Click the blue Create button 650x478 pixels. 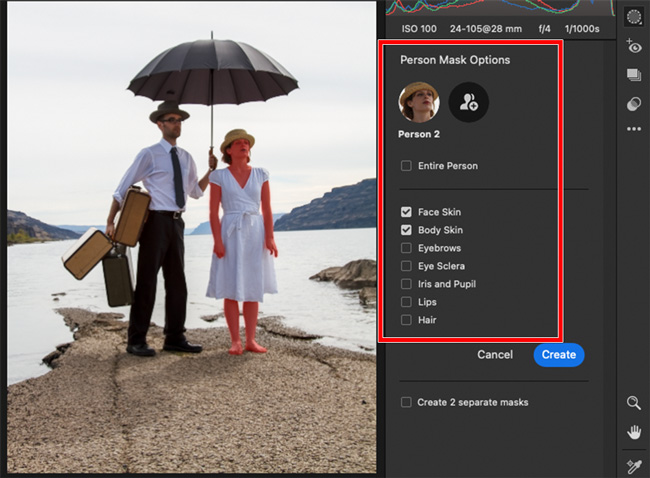pyautogui.click(x=559, y=355)
